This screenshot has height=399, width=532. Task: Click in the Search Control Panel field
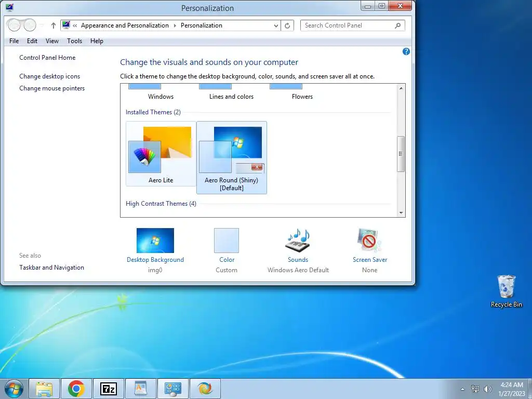pos(353,25)
